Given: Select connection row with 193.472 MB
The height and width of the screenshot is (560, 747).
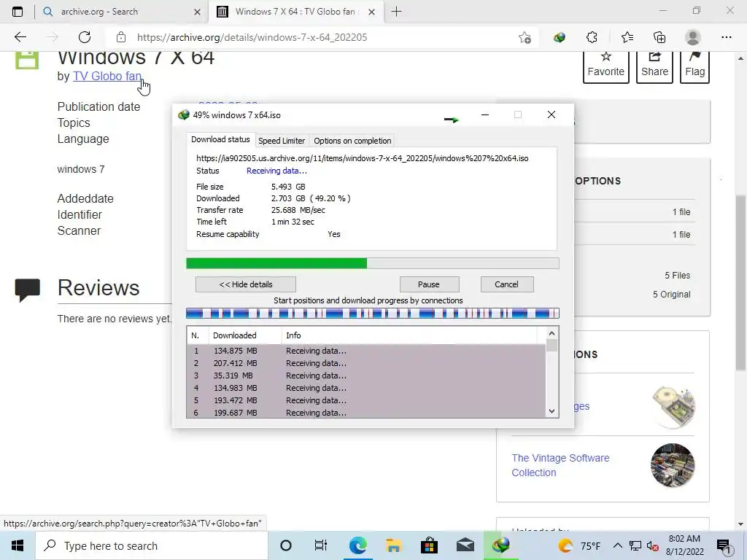Looking at the screenshot, I should click(x=366, y=400).
